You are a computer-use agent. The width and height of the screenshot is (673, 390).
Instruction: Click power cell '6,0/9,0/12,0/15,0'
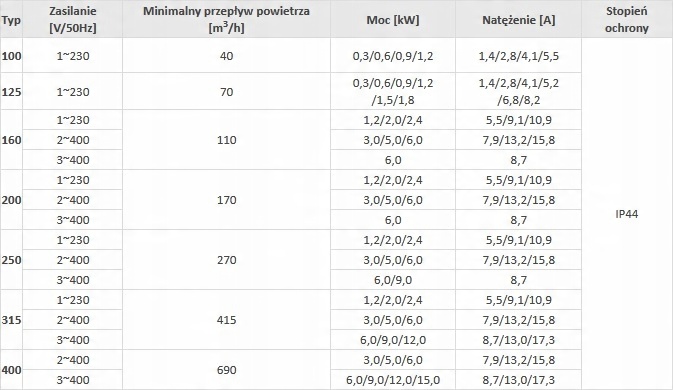tap(393, 380)
